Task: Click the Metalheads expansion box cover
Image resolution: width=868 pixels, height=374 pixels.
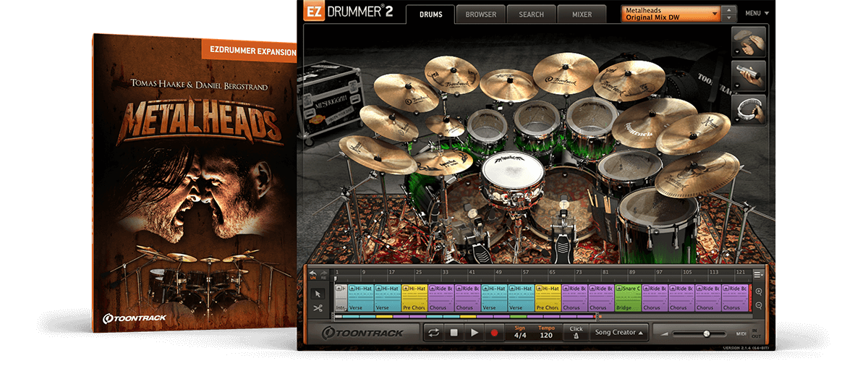Action: coord(194,181)
